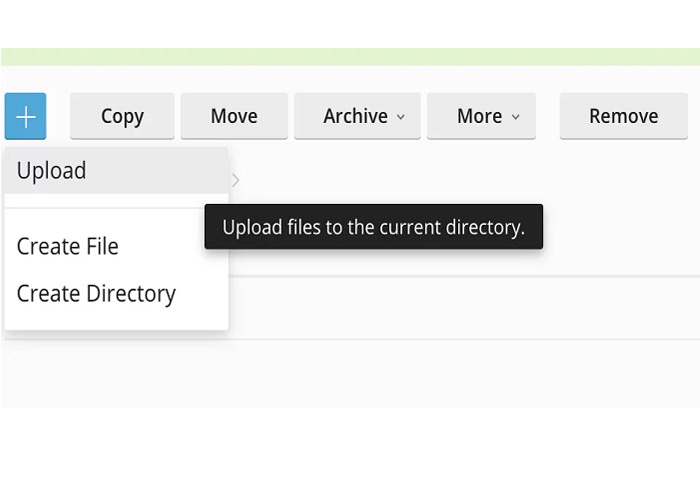Click the small chevron arrow beside Archive
Screen dimensions: 700x500
[401, 117]
